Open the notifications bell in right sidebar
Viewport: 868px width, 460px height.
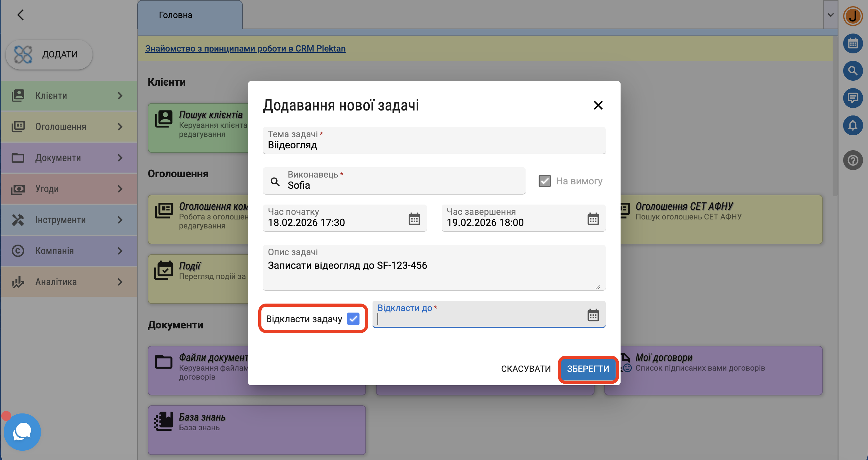click(x=852, y=126)
